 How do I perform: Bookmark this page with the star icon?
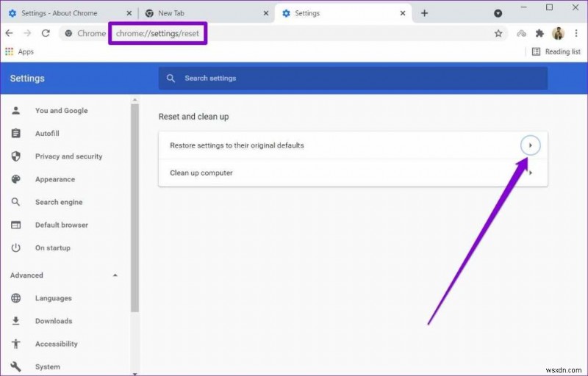(498, 33)
